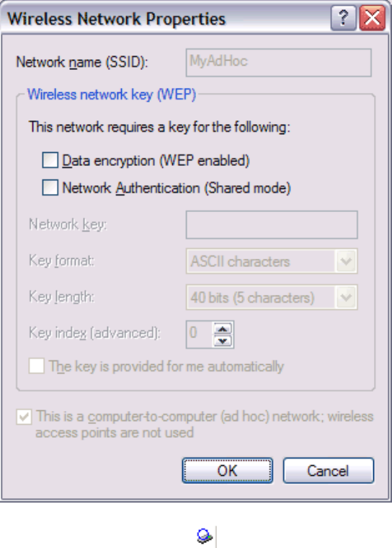The image size is (392, 548).
Task: Click the Wireless Network Properties title bar
Action: 164,18
